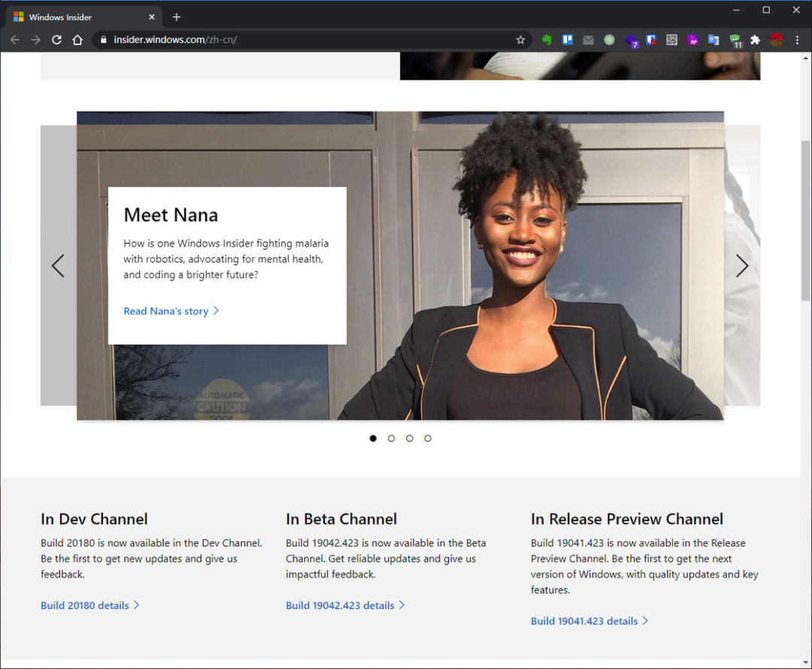
Task: Open Chrome's three-dot menu
Action: coord(797,40)
